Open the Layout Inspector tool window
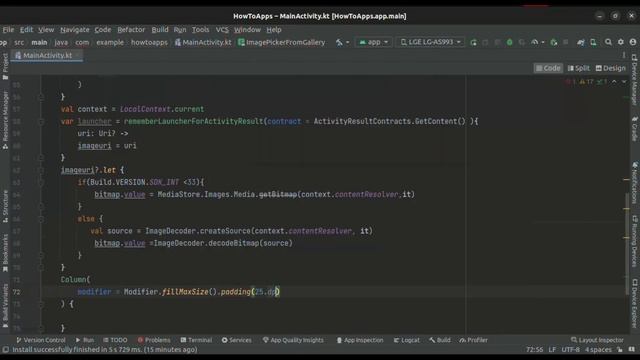Viewport: 640px width, 360px height. pyautogui.click(x=597, y=340)
